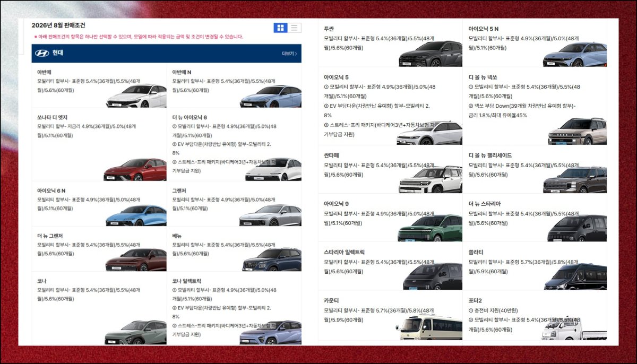Select the 포터2 model title
Image resolution: width=637 pixels, height=364 pixels.
click(475, 300)
